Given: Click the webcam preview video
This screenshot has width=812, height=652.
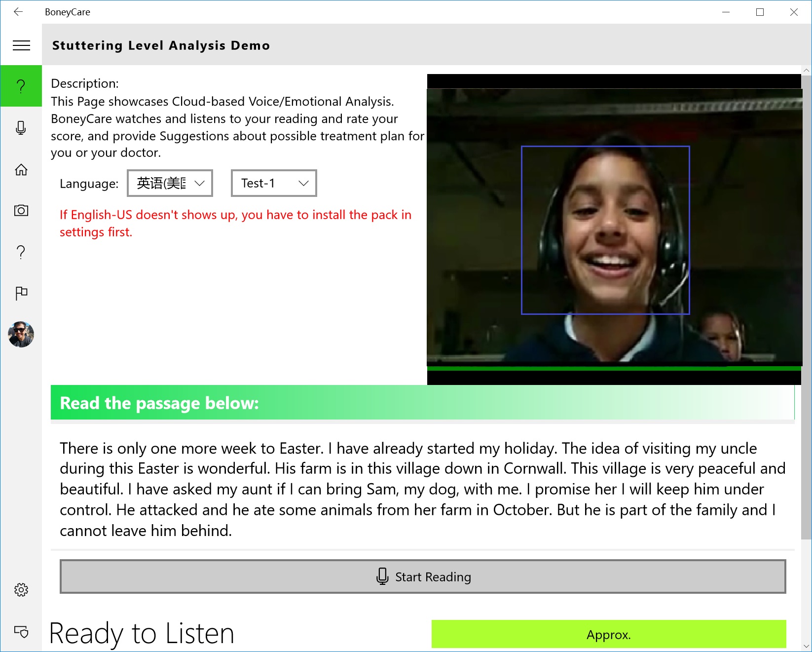Looking at the screenshot, I should point(614,227).
